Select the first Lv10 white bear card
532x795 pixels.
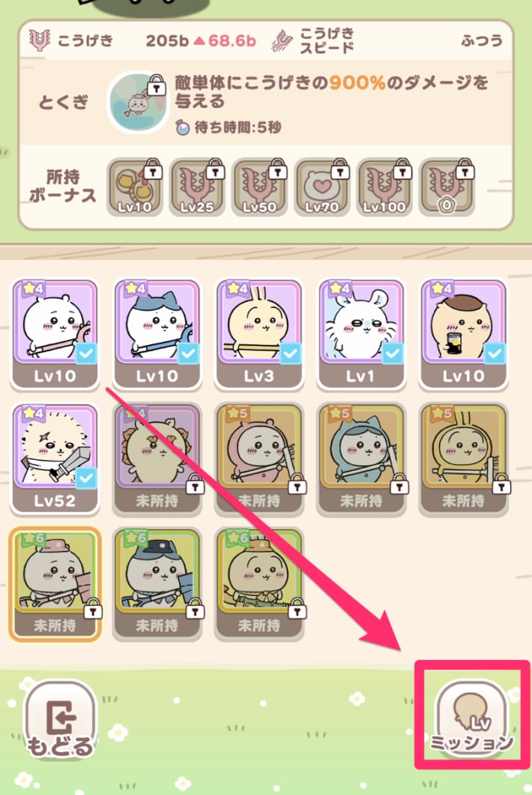(55, 335)
